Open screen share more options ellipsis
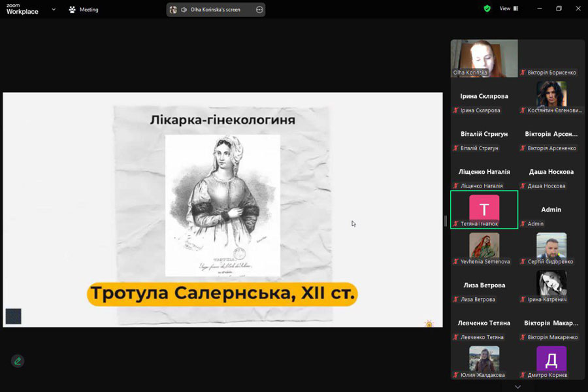 pos(259,10)
